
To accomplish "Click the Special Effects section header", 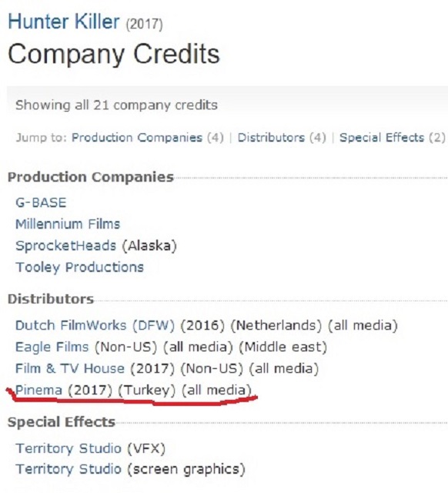I will pos(62,422).
